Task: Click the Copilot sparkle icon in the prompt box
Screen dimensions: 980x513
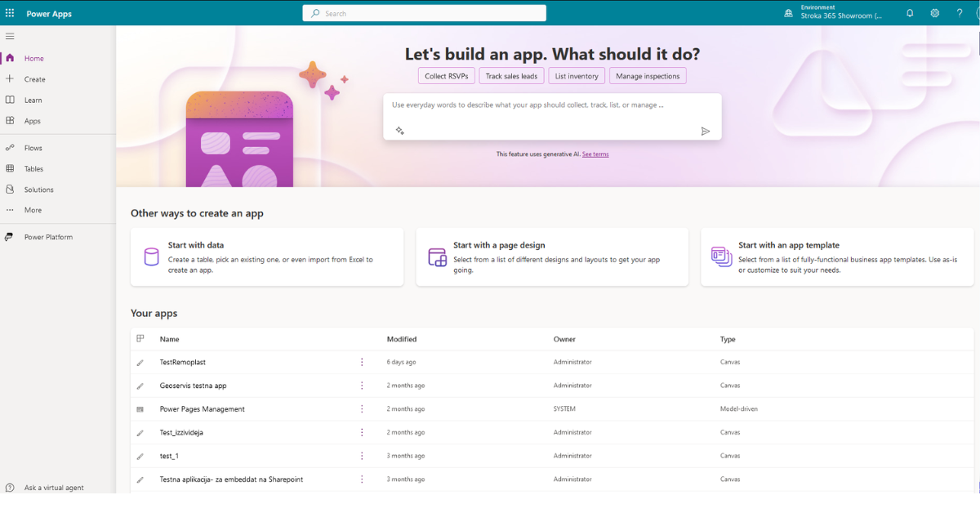Action: (399, 131)
